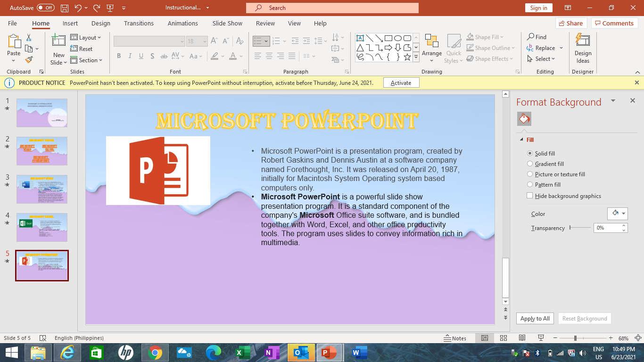Viewport: 644px width, 362px height.
Task: Open the Insert tab
Action: click(x=70, y=23)
